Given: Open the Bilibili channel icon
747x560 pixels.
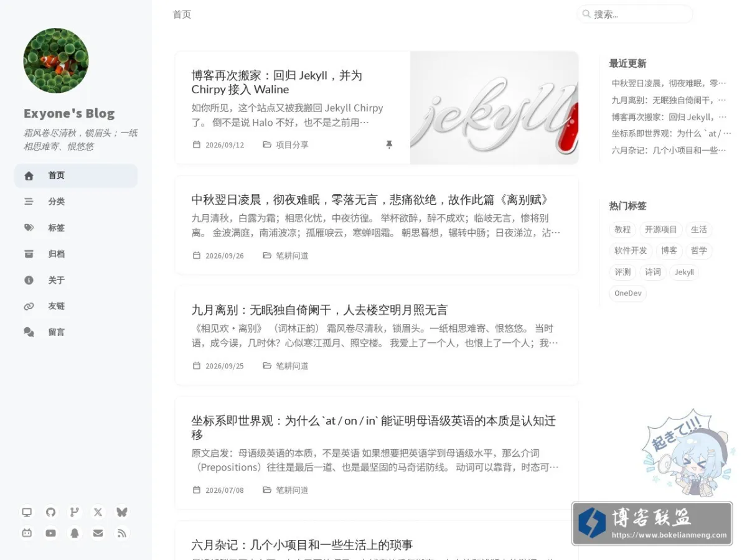Looking at the screenshot, I should (x=27, y=533).
